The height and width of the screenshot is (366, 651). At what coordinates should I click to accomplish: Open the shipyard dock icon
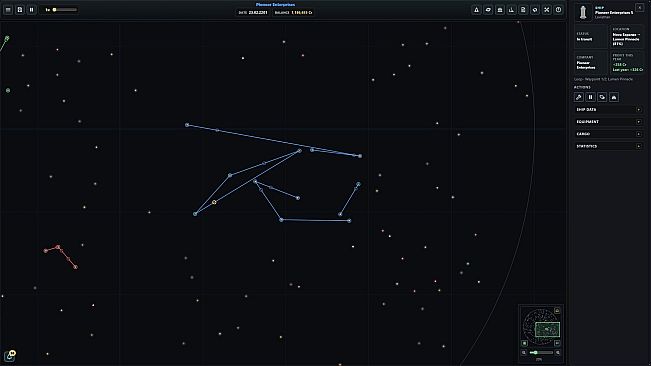512,10
